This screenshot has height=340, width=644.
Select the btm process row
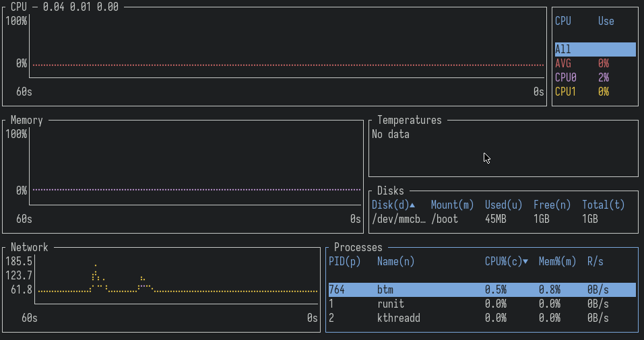[x=481, y=290]
